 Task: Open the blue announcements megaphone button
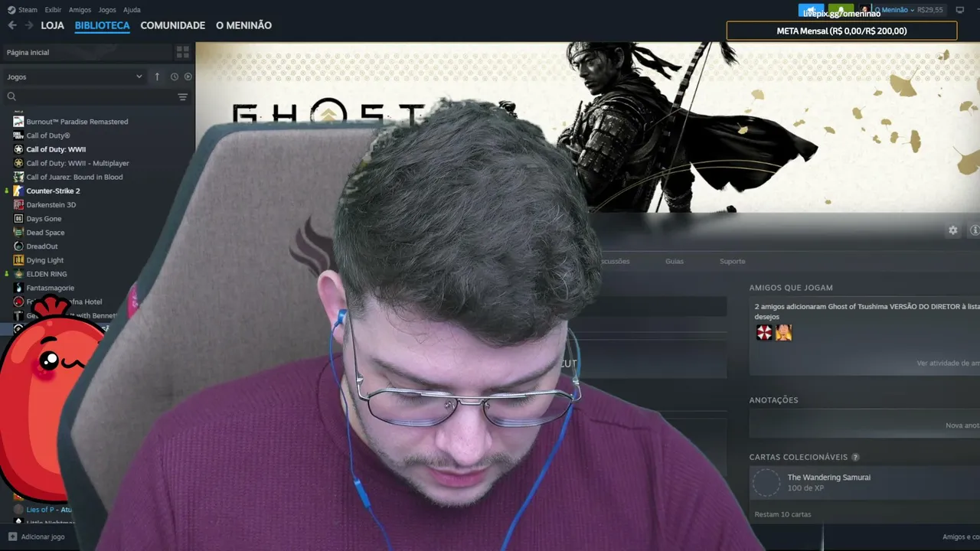[811, 10]
